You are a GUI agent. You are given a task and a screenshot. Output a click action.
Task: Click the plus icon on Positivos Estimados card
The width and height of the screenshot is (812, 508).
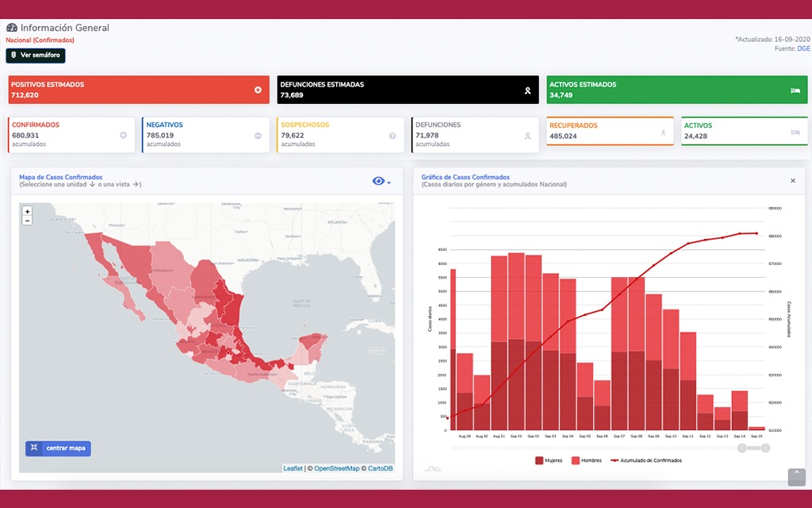tap(258, 90)
